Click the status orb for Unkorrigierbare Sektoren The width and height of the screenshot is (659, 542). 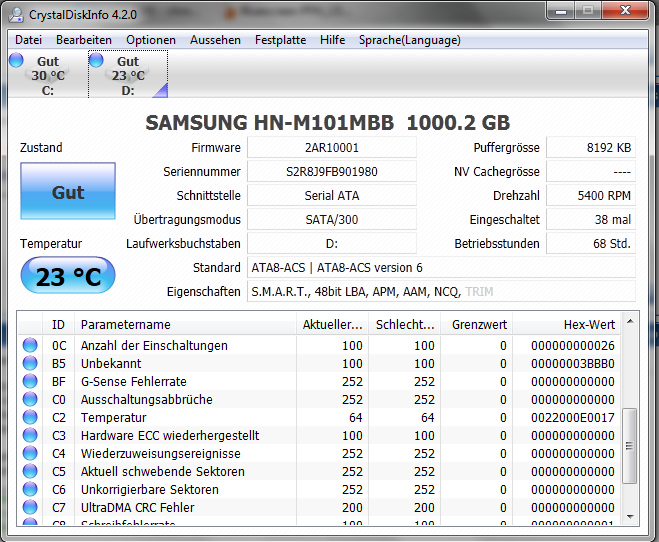30,489
